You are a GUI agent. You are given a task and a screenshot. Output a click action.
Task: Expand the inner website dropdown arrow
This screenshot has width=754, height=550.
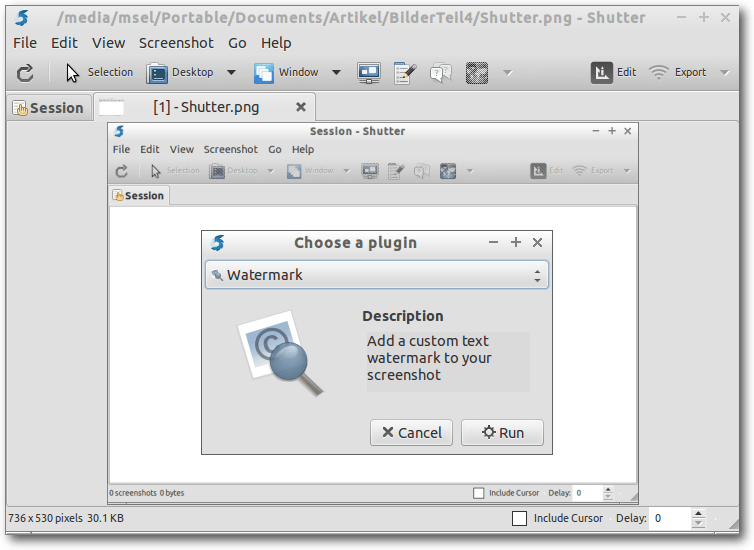(470, 171)
